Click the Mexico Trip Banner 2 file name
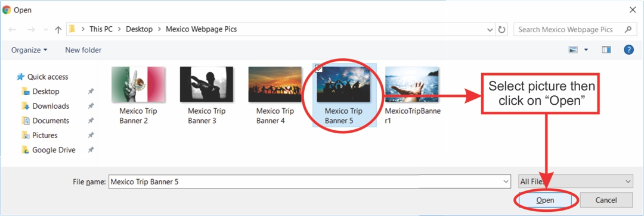The height and width of the screenshot is (216, 644). 138,116
